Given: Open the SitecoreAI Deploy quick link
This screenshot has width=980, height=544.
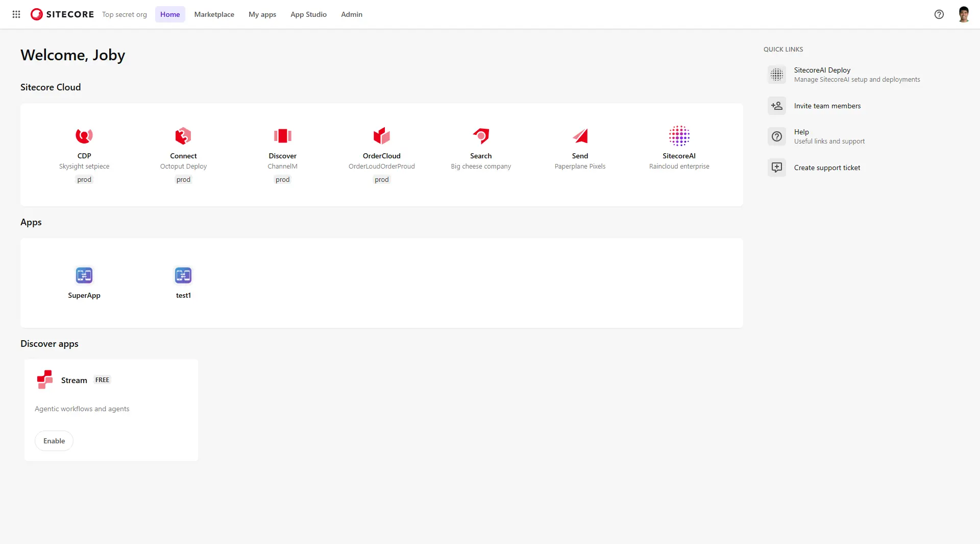Looking at the screenshot, I should pos(844,75).
